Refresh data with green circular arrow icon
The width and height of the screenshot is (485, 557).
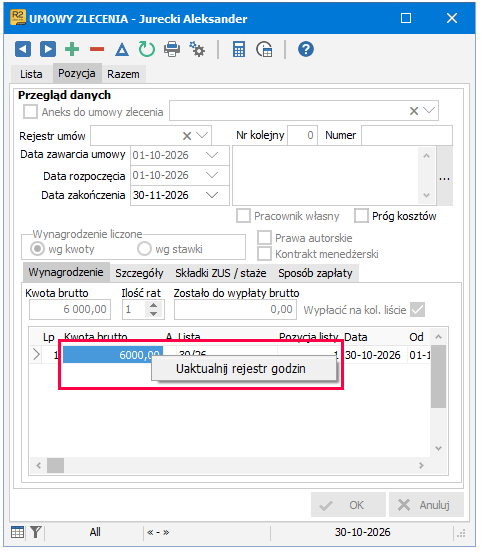(147, 49)
